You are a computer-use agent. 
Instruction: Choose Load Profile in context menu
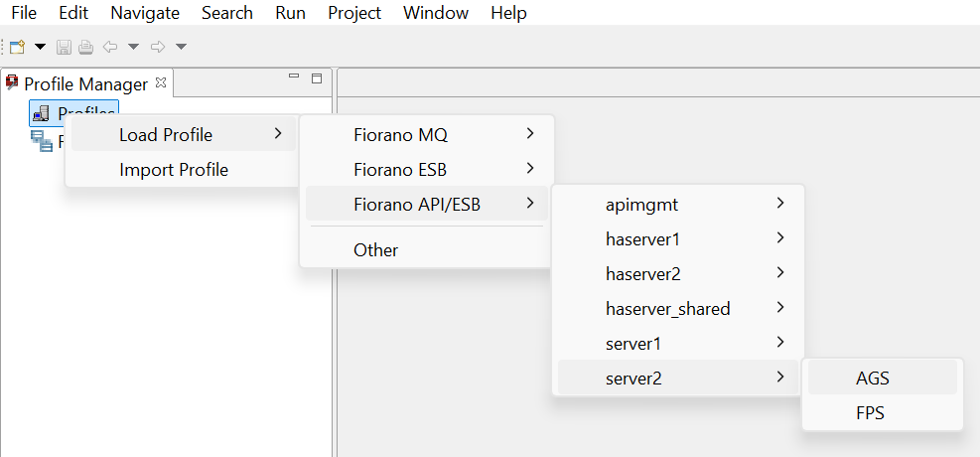(183, 134)
